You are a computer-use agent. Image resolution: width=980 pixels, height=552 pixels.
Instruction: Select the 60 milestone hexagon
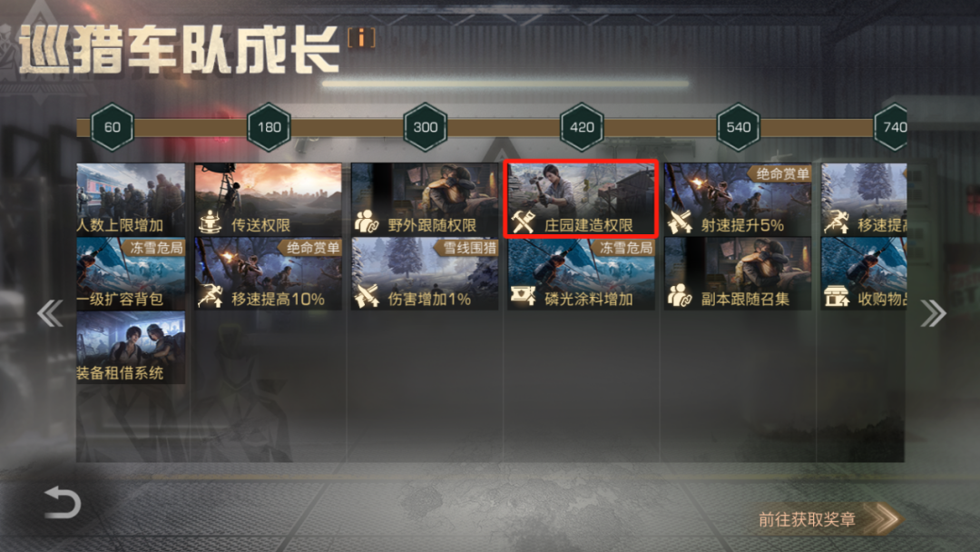(113, 127)
